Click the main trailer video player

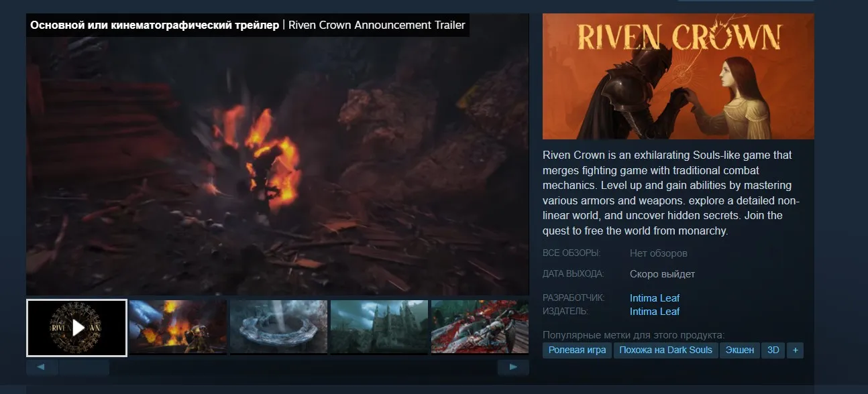[x=278, y=155]
